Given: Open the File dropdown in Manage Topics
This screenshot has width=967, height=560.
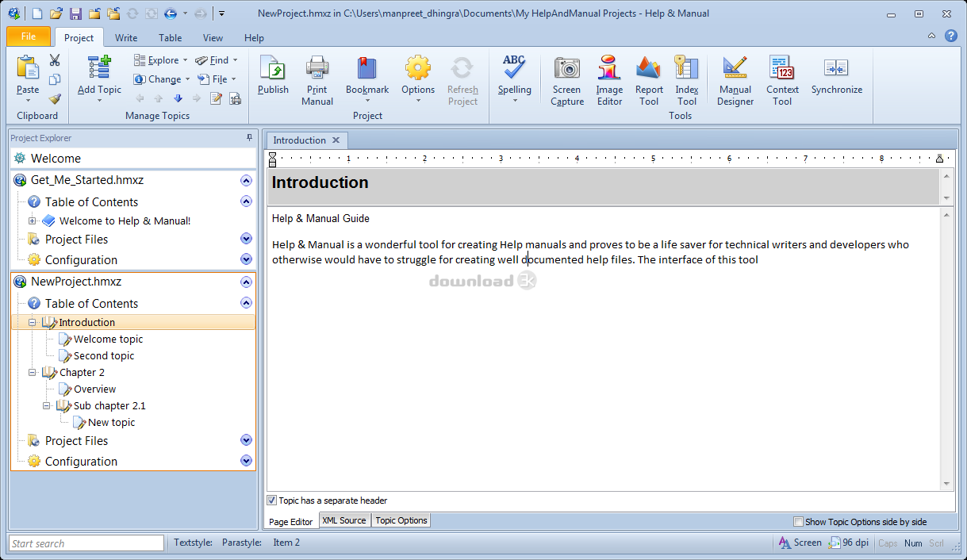Looking at the screenshot, I should pyautogui.click(x=217, y=79).
